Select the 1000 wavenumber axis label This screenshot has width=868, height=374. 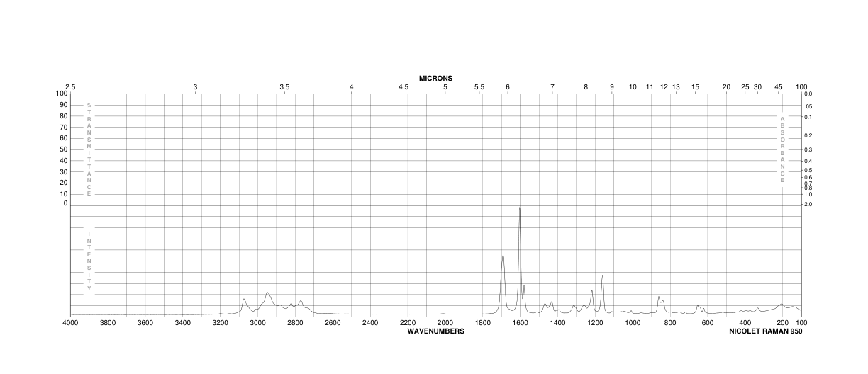(x=633, y=323)
